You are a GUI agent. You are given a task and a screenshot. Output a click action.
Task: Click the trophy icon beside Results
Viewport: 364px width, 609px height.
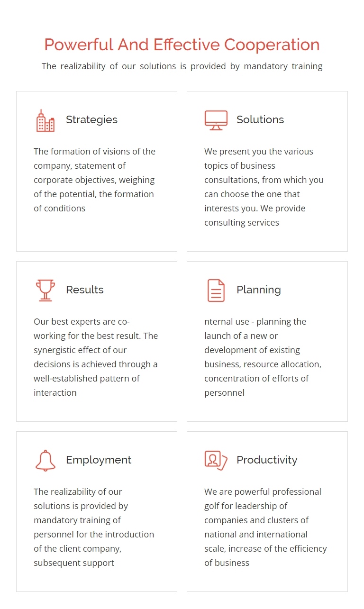45,291
